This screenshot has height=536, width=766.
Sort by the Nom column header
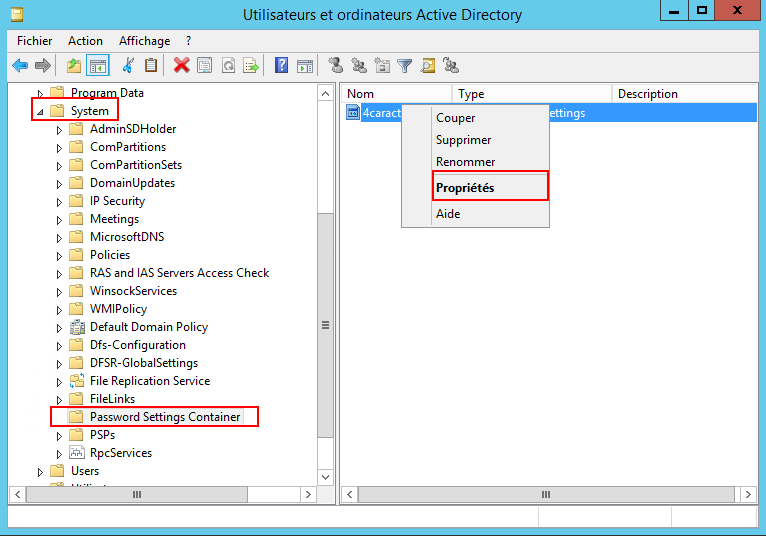click(396, 94)
